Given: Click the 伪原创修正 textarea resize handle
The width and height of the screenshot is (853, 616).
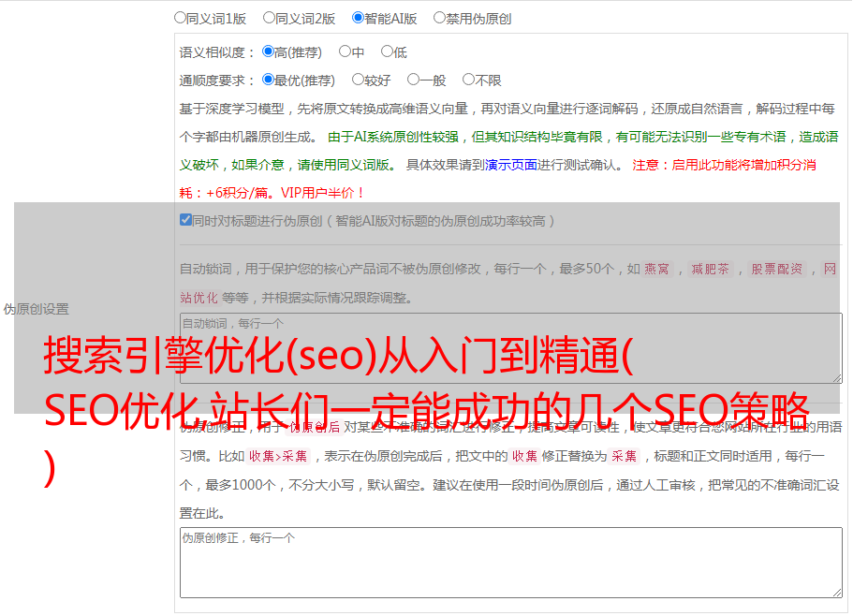Looking at the screenshot, I should pos(837,593).
